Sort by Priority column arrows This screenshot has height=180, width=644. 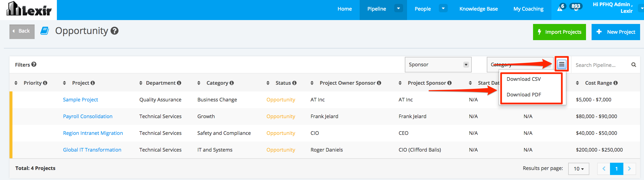[x=16, y=83]
